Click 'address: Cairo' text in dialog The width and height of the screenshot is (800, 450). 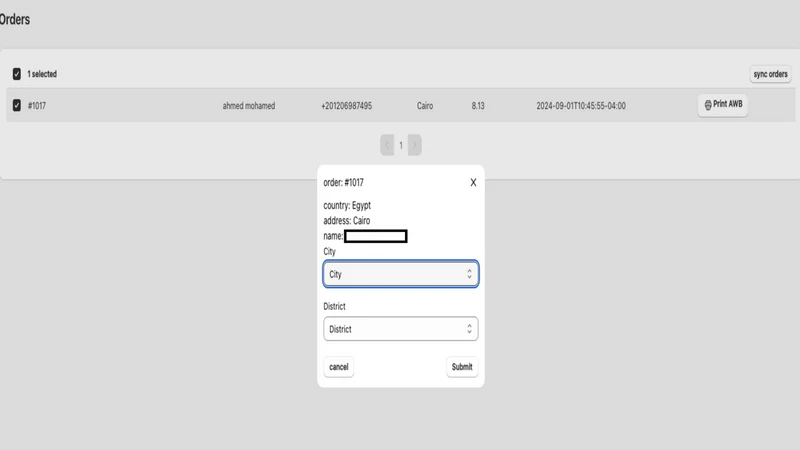pos(346,221)
